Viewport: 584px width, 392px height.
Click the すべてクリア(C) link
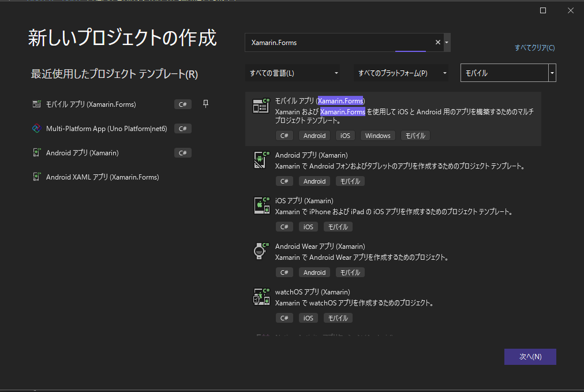[534, 48]
